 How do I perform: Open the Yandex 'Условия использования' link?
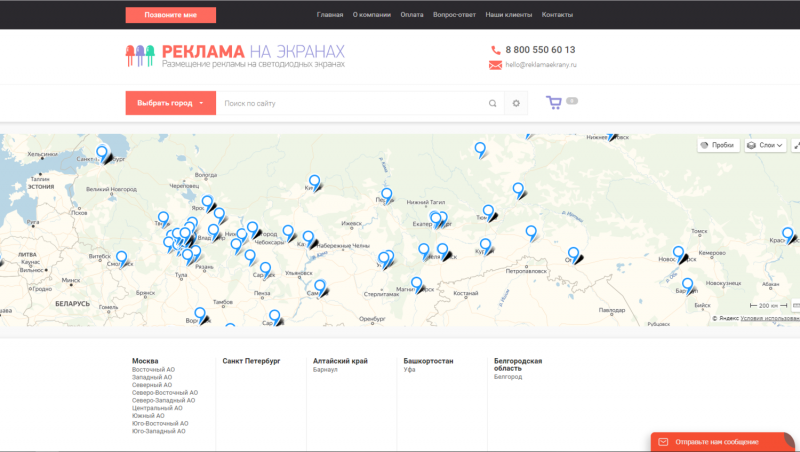click(x=770, y=318)
